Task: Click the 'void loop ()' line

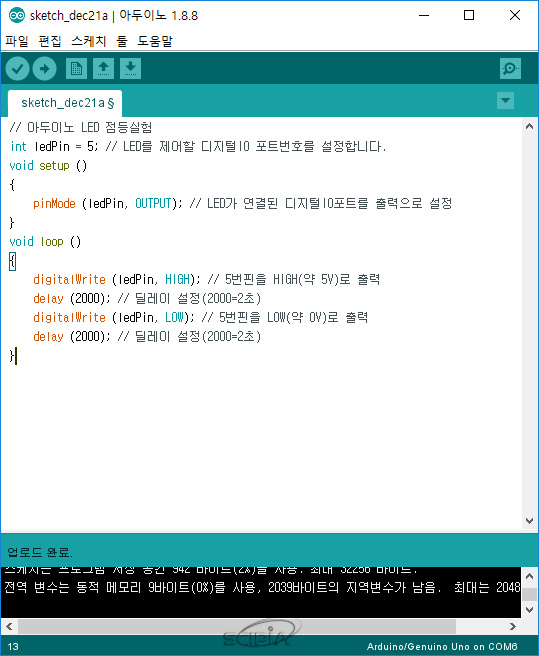Action: 45,242
